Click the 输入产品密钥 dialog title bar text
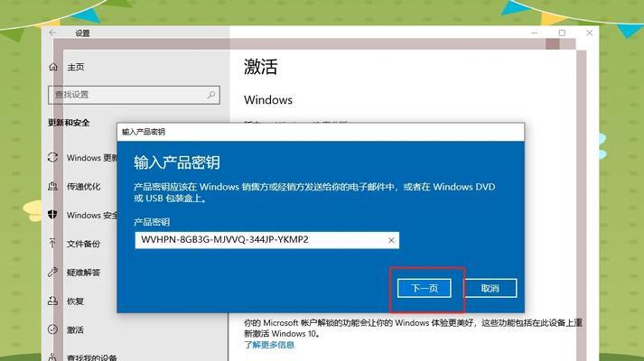Viewport: 644px width, 361px height. (144, 132)
